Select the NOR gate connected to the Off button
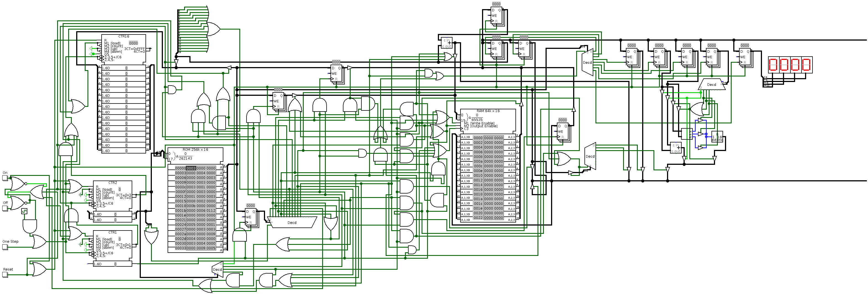 pos(18,203)
